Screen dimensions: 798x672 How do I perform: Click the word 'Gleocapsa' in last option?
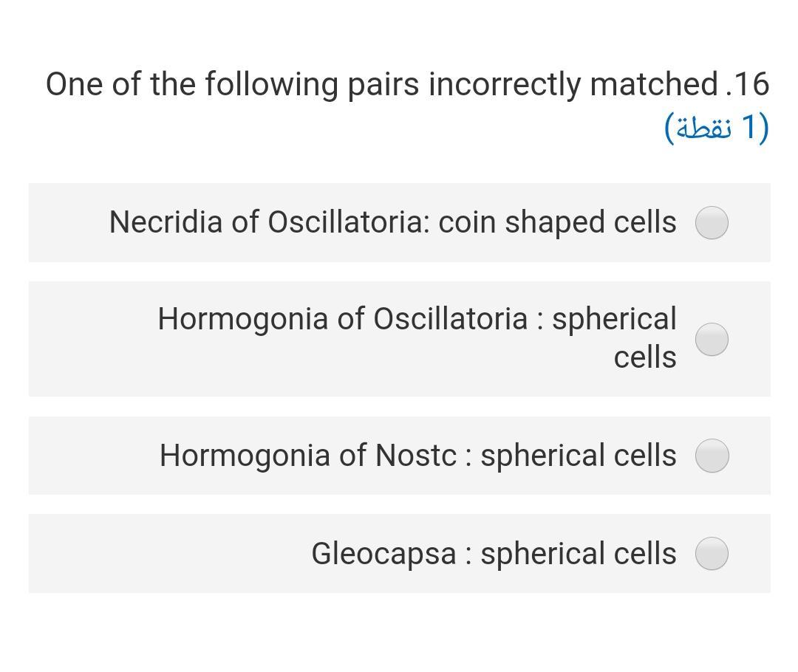coord(383,553)
